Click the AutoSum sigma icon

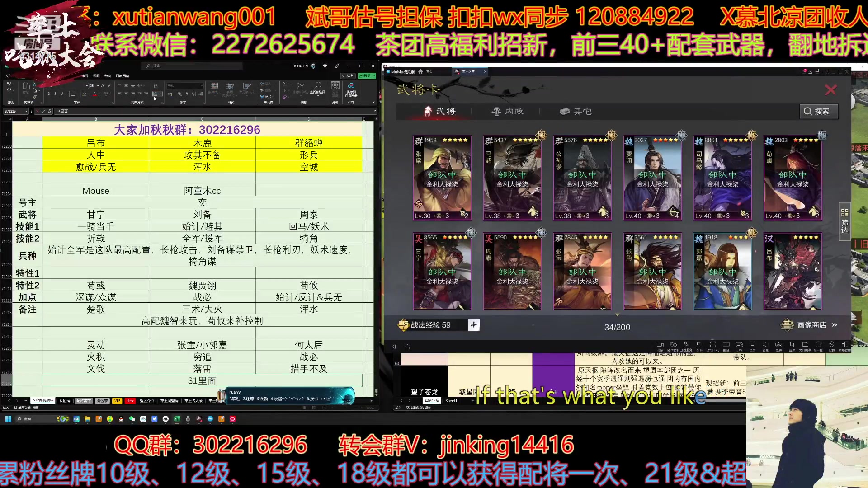[284, 84]
